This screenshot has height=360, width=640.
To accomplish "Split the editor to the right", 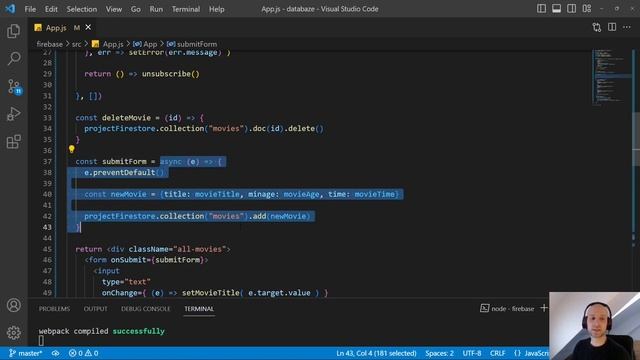I will (x=612, y=27).
